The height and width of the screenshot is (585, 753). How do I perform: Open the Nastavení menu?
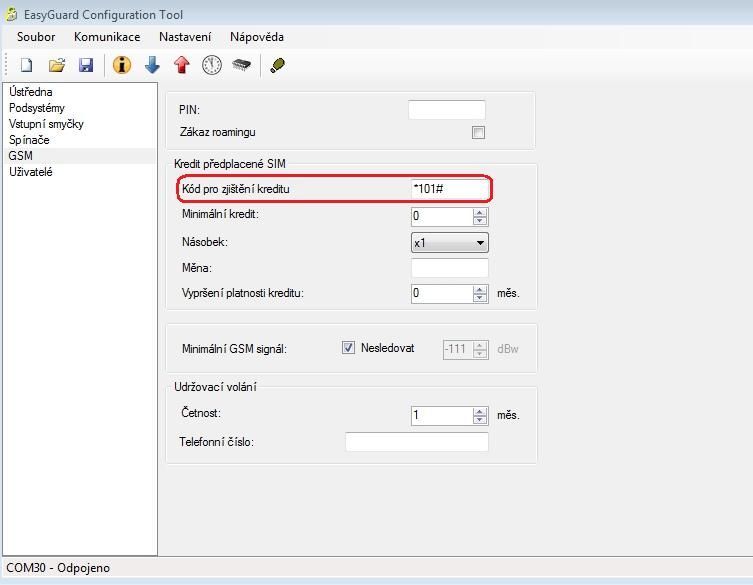[185, 37]
